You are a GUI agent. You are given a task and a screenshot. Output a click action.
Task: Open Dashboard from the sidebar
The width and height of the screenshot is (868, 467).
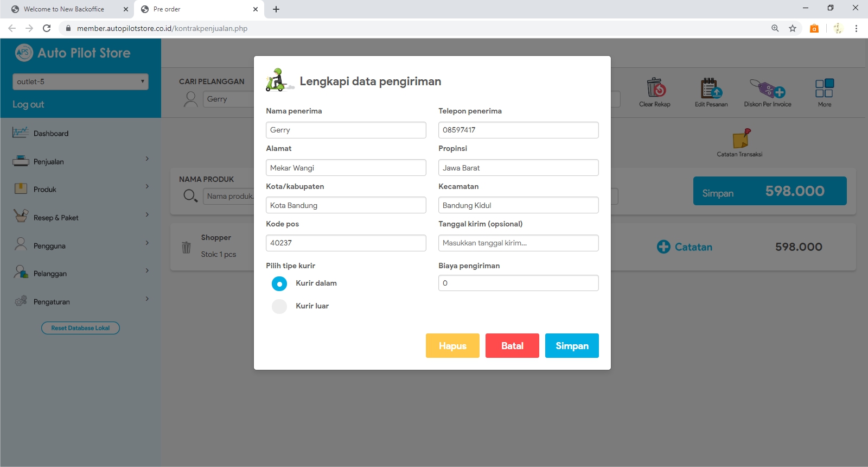(51, 134)
